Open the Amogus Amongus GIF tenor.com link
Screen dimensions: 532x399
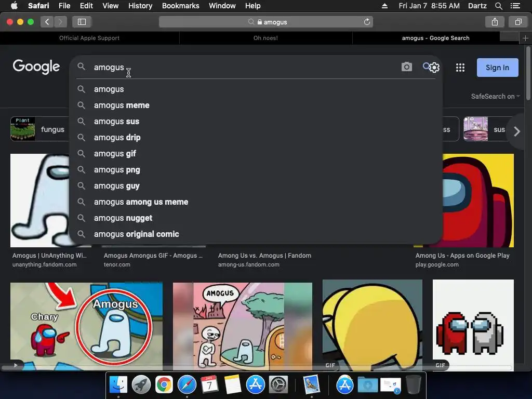pyautogui.click(x=153, y=260)
